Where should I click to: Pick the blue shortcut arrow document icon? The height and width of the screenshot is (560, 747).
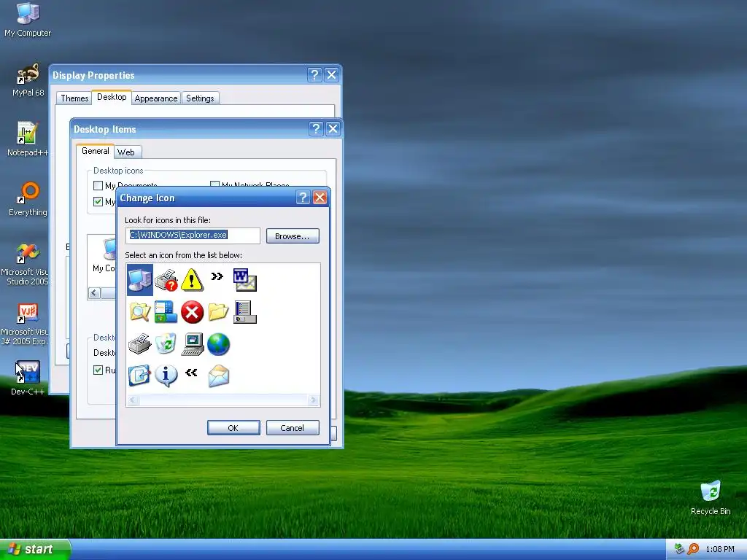click(x=139, y=376)
